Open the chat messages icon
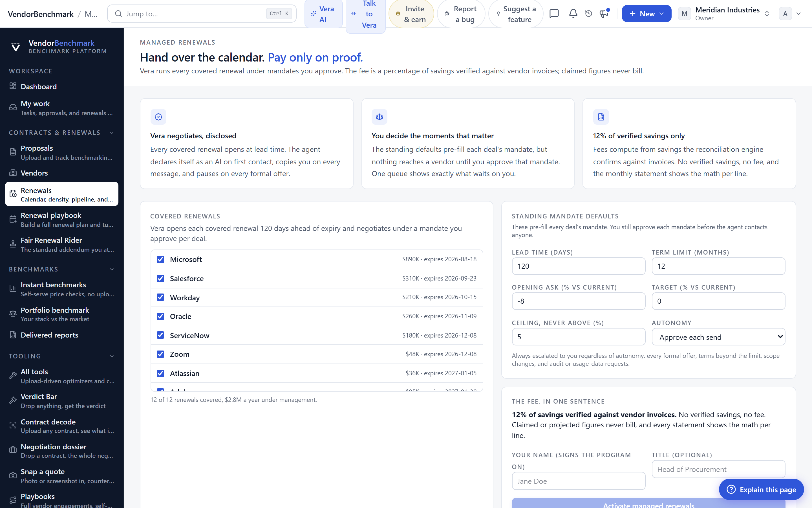This screenshot has height=508, width=812. tap(554, 14)
